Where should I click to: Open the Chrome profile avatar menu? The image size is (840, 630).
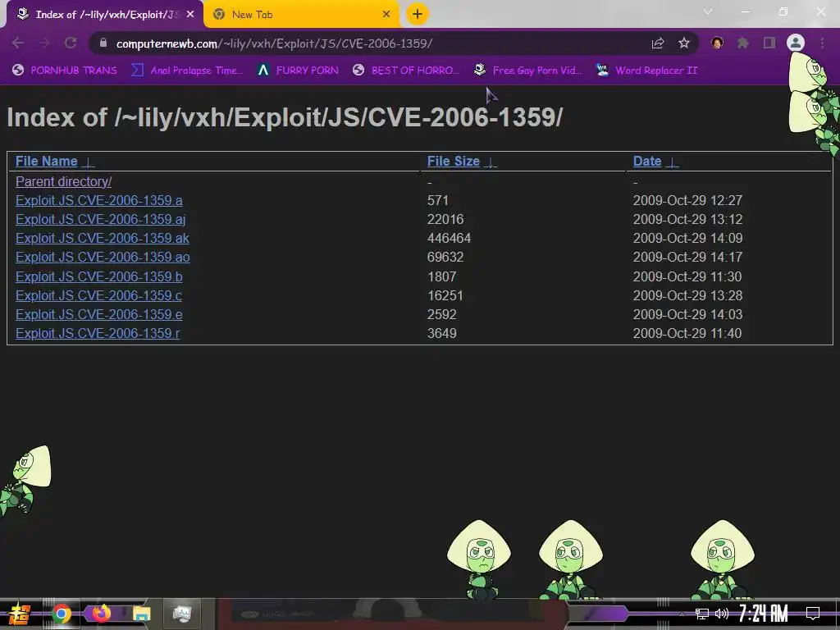click(796, 43)
